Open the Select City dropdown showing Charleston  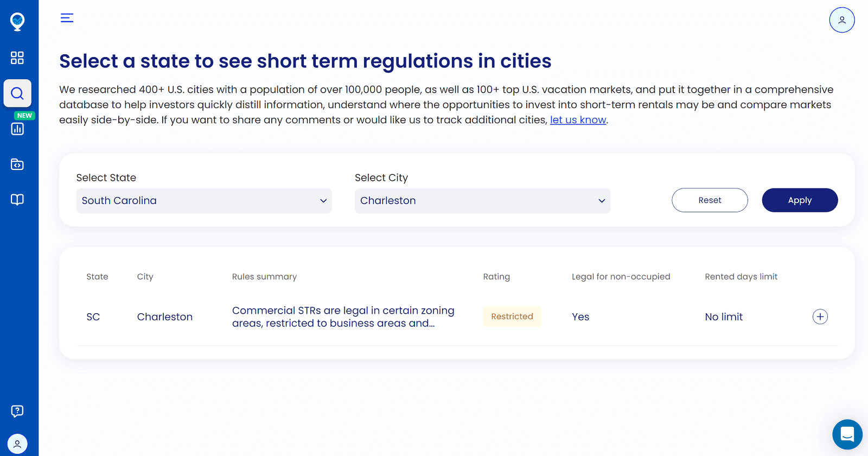(482, 201)
